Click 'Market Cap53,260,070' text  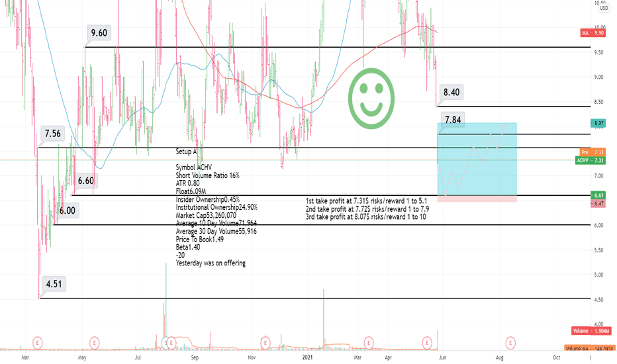click(x=206, y=215)
